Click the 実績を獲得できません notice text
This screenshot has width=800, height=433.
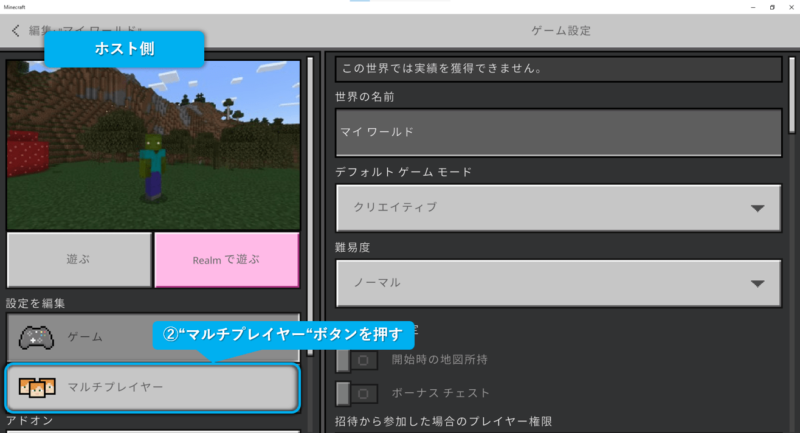[x=442, y=68]
